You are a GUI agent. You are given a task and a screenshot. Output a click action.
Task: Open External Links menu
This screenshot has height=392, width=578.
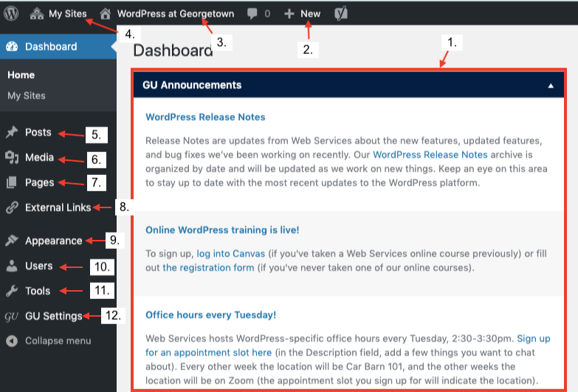[x=58, y=207]
